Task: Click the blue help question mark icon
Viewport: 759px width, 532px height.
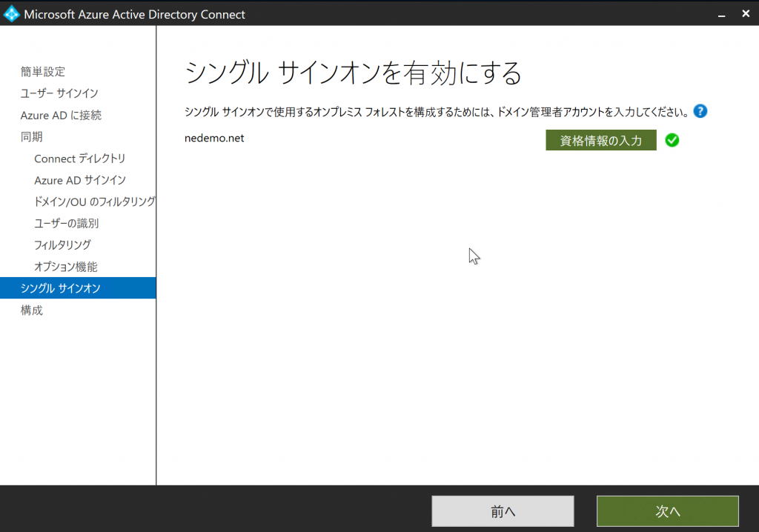Action: coord(700,111)
